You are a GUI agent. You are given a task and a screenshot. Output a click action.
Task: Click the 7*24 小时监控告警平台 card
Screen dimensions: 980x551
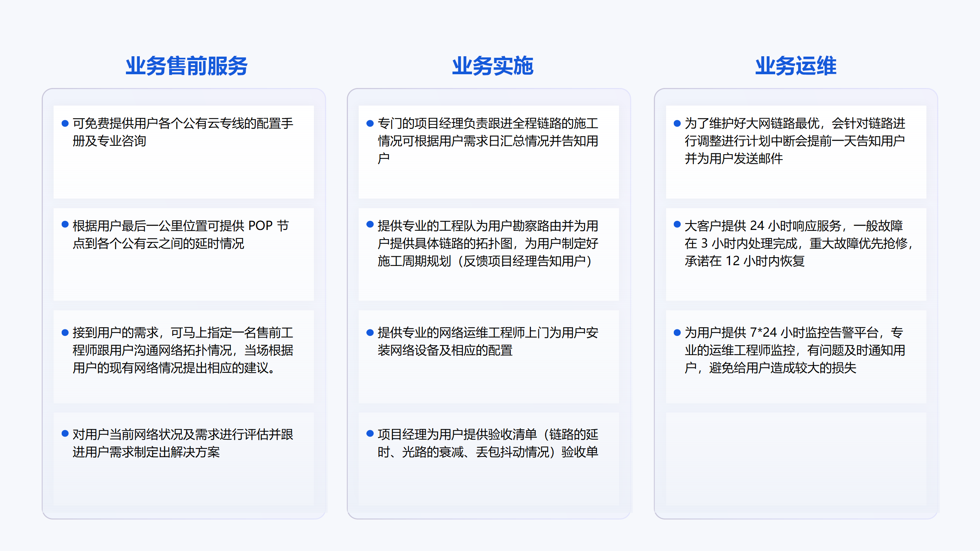tap(795, 357)
